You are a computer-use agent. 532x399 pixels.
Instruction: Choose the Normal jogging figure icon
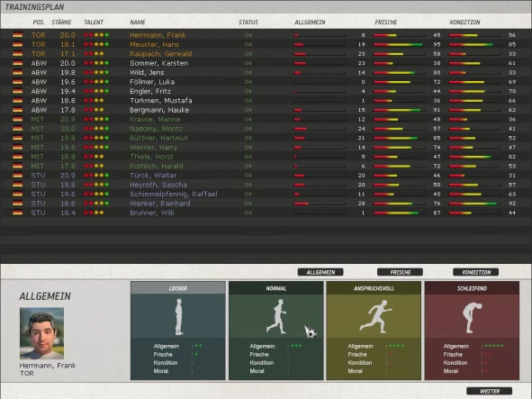tap(276, 316)
